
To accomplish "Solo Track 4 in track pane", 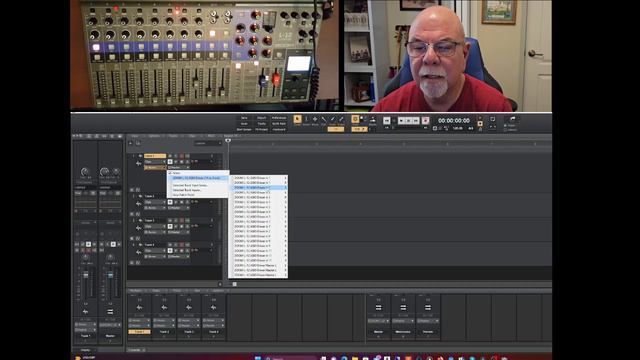I will 176,244.
